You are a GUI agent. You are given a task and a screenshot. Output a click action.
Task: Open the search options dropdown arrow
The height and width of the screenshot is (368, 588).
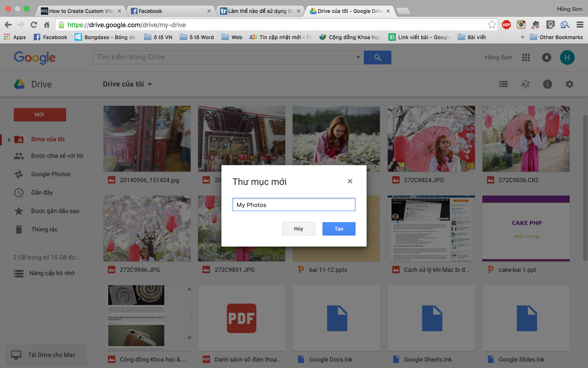357,57
